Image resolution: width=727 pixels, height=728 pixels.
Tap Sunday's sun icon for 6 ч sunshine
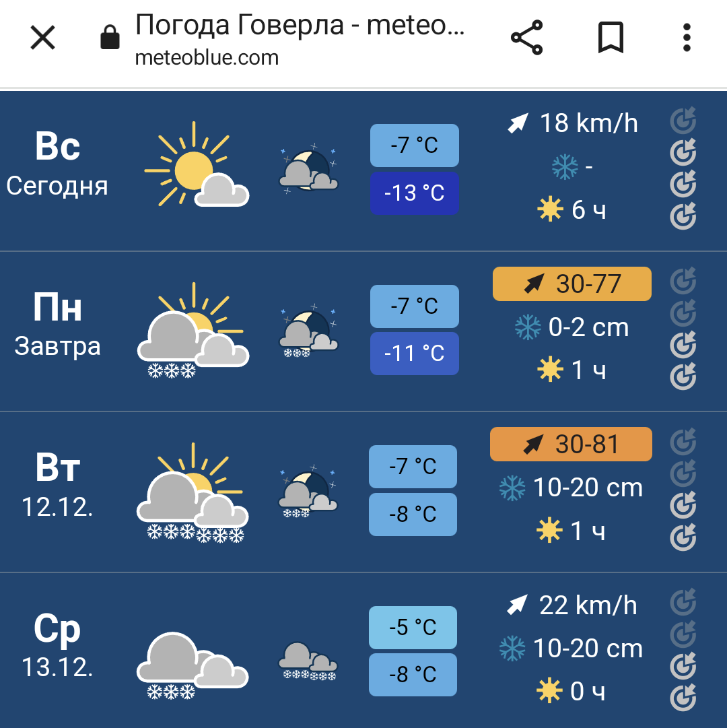tap(550, 211)
